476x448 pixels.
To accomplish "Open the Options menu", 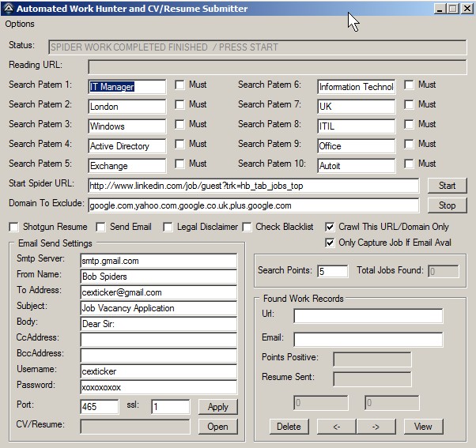I will (x=20, y=24).
